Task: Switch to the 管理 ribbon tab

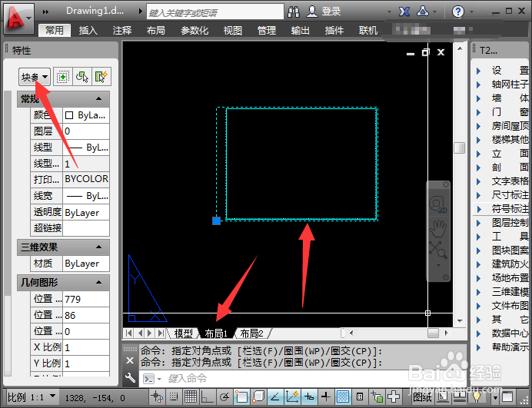Action: coord(267,31)
